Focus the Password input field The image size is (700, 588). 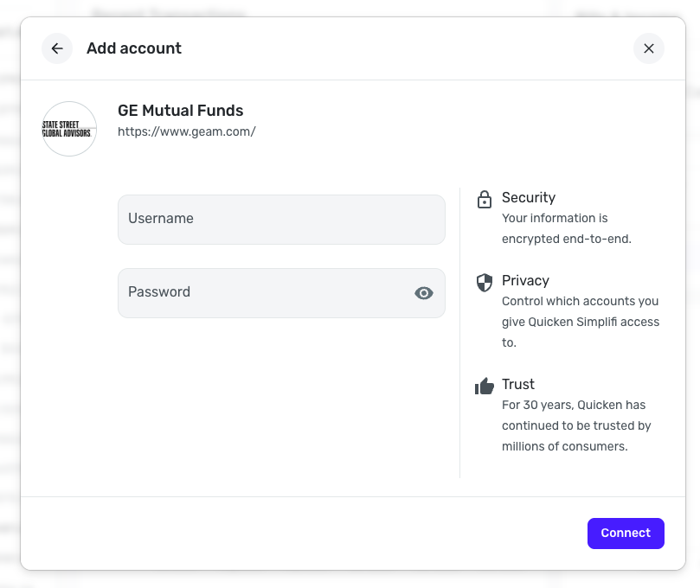tap(264, 292)
